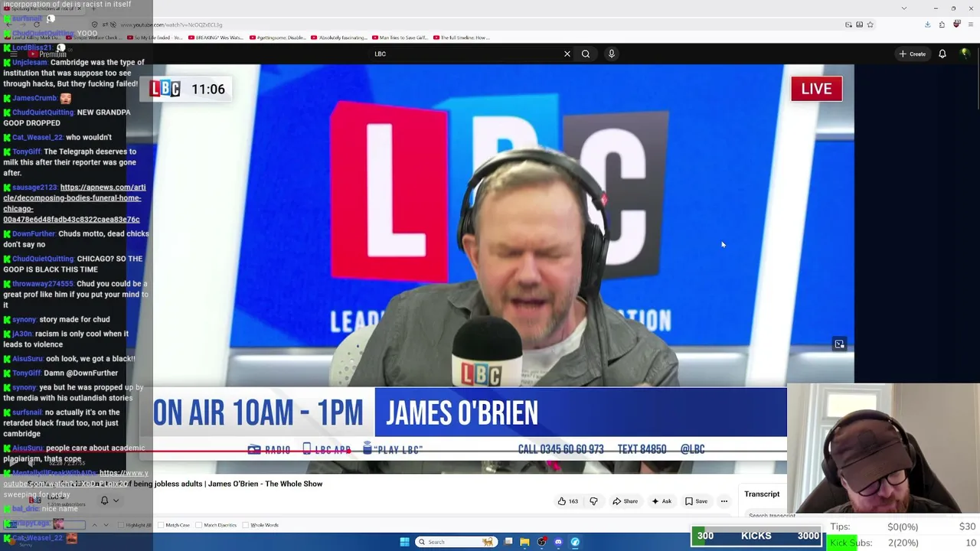Clear the YouTube search box text
980x551 pixels.
(567, 54)
